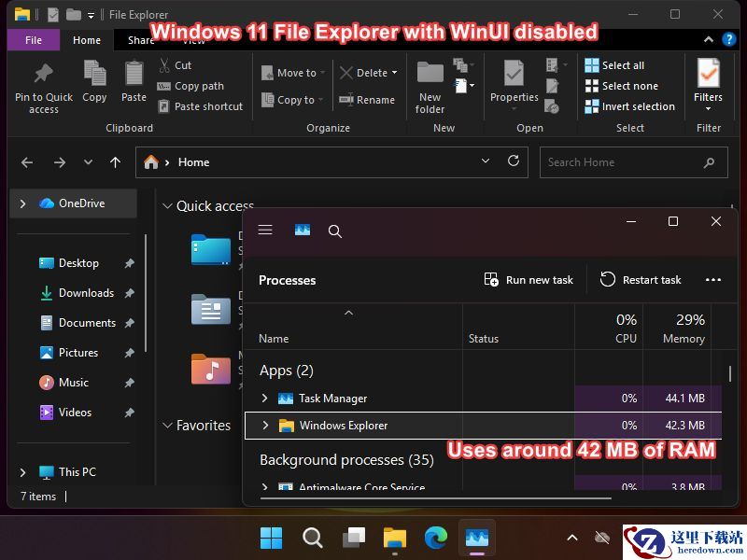Open the address bar history dropdown
This screenshot has width=747, height=560.
486,161
